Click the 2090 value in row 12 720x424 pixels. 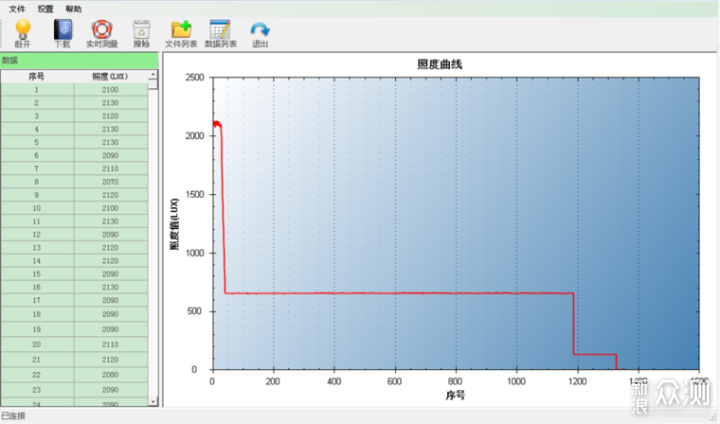point(110,234)
